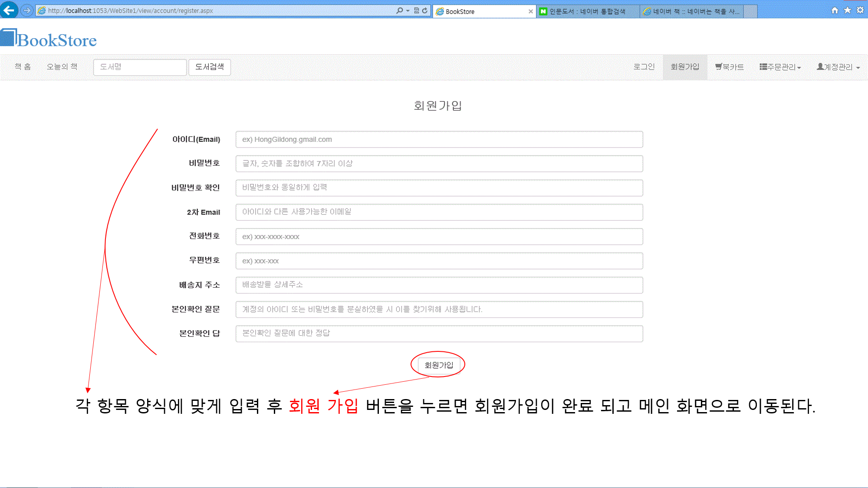
Task: Open browser Tools via the gear icon
Action: pyautogui.click(x=860, y=11)
